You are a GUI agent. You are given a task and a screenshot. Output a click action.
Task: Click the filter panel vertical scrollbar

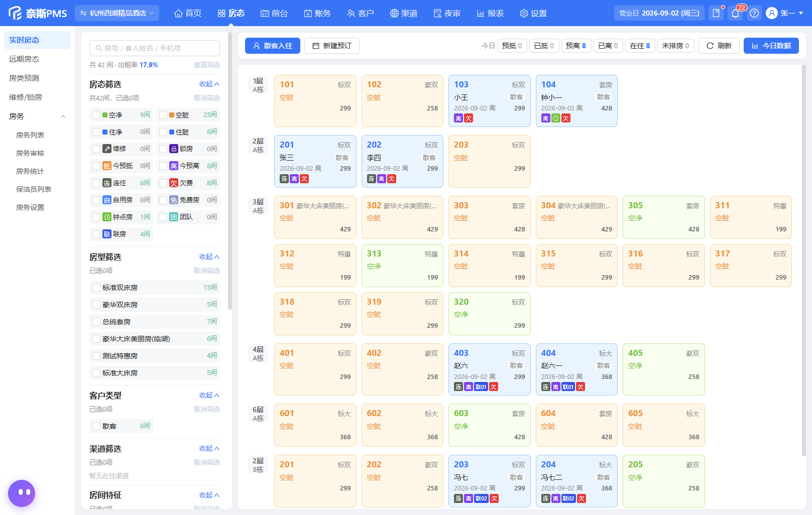click(x=230, y=171)
